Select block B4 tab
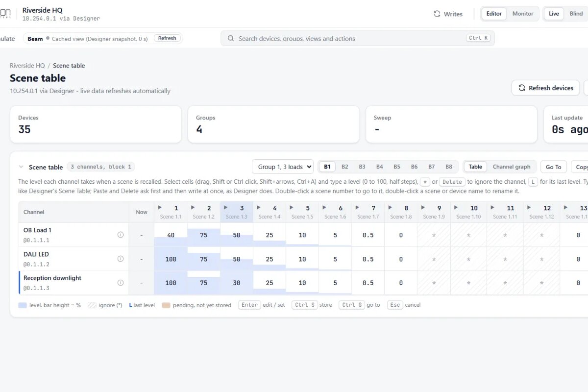588x392 pixels. (380, 167)
